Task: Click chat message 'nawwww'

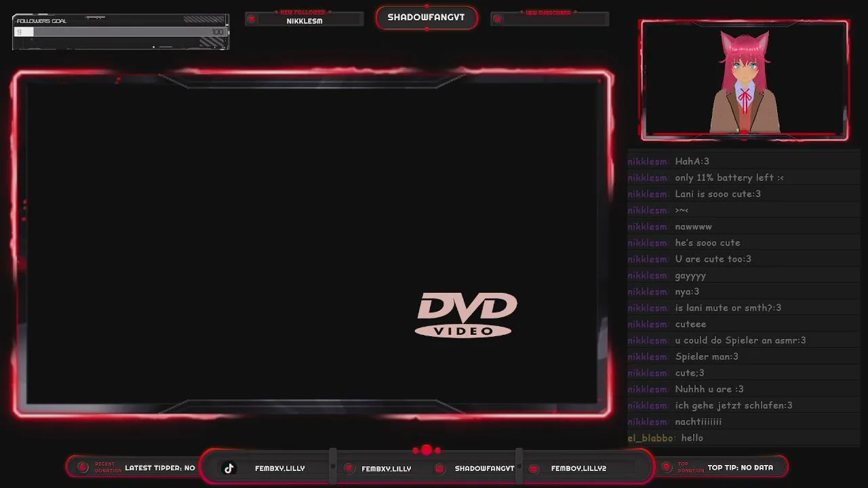Action: coord(693,226)
